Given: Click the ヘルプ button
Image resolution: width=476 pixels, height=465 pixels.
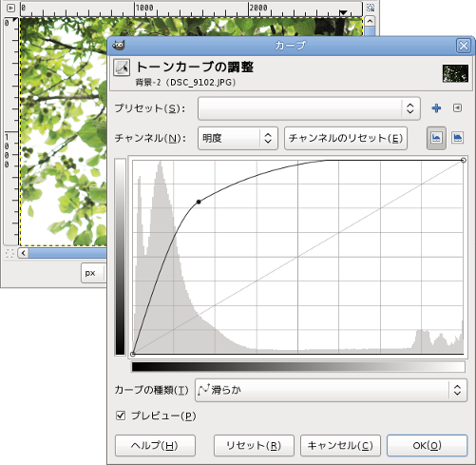Looking at the screenshot, I should point(155,446).
